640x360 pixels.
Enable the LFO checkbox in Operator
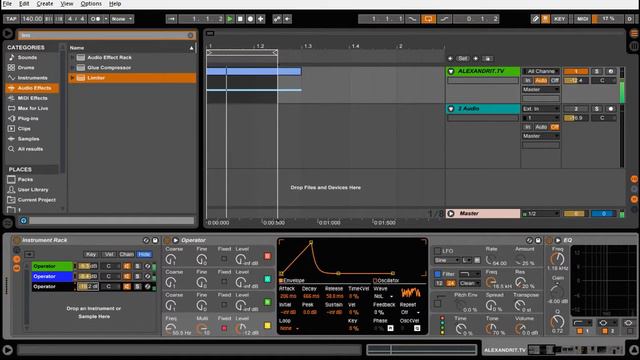(438, 251)
